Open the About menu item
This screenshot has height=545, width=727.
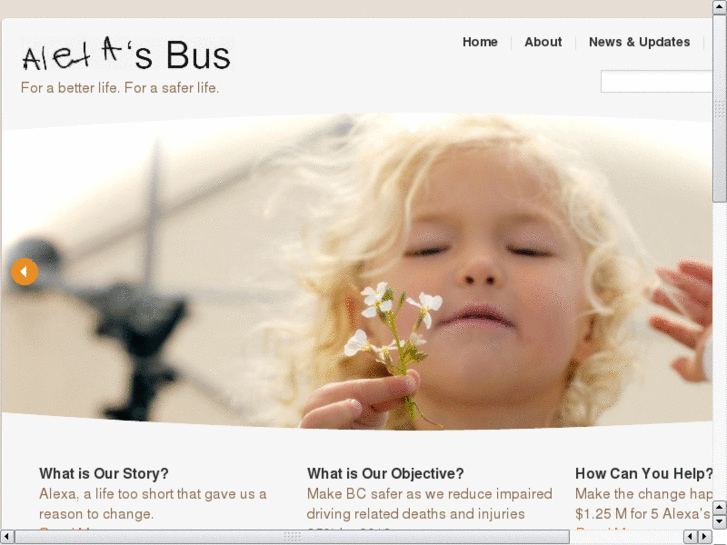coord(543,42)
